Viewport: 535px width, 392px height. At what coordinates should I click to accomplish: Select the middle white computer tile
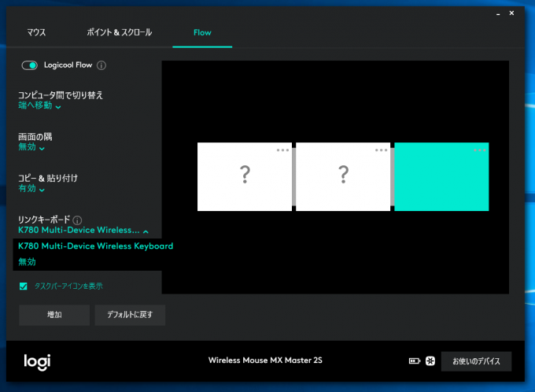tap(343, 176)
